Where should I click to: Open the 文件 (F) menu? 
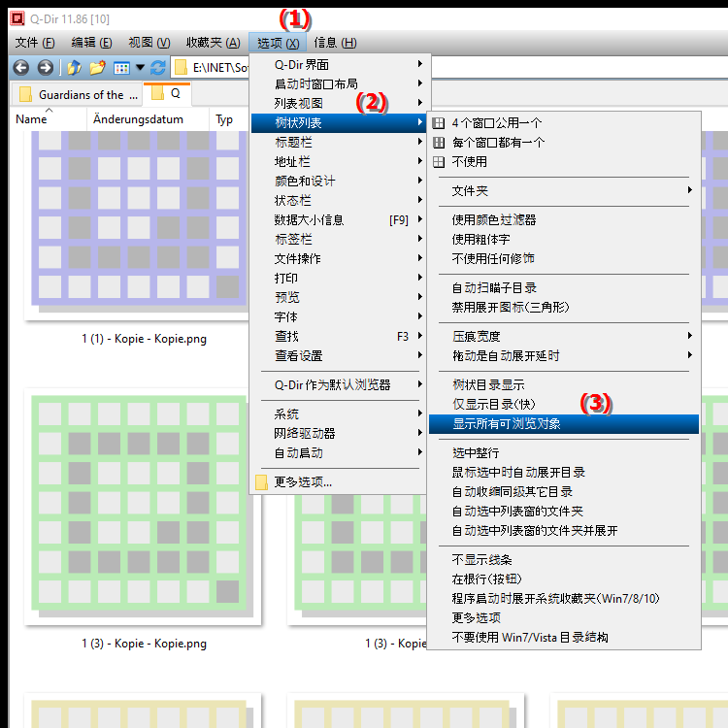[35, 43]
